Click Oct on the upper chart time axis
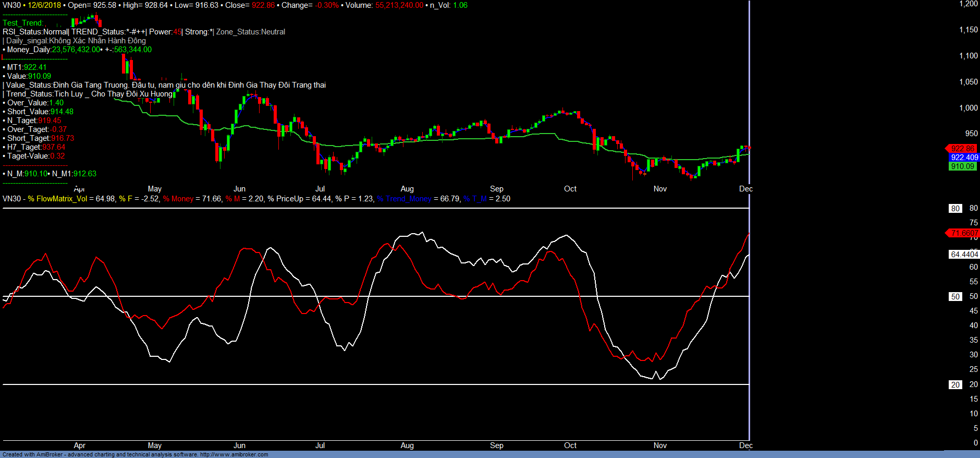 coord(570,189)
